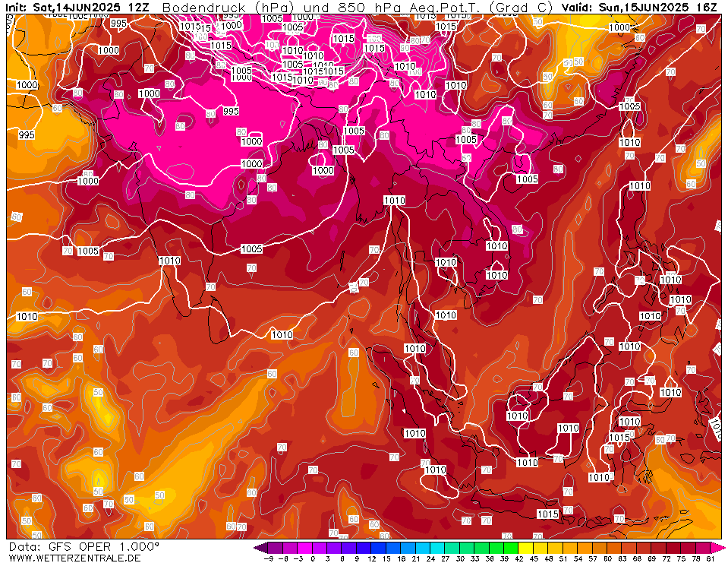This screenshot has width=728, height=563.
Task: Click the '57' label on the color scale
Action: coord(592,558)
